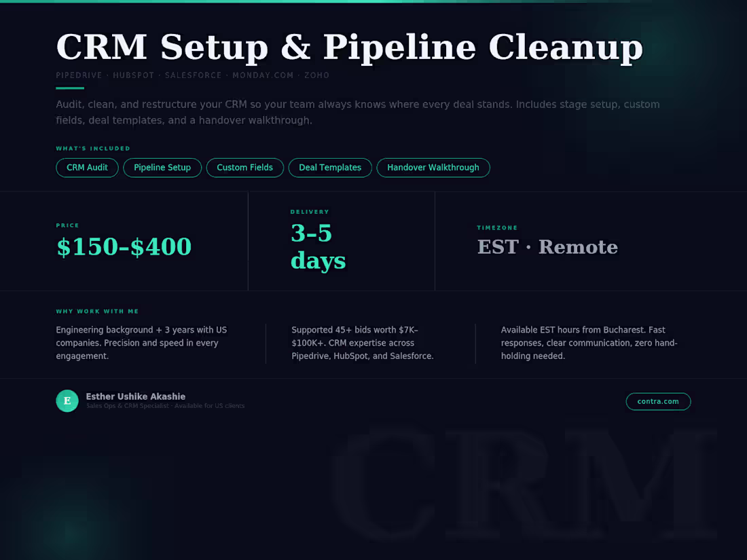This screenshot has height=560, width=747.
Task: Click the Handover Walkthrough pill
Action: point(433,168)
